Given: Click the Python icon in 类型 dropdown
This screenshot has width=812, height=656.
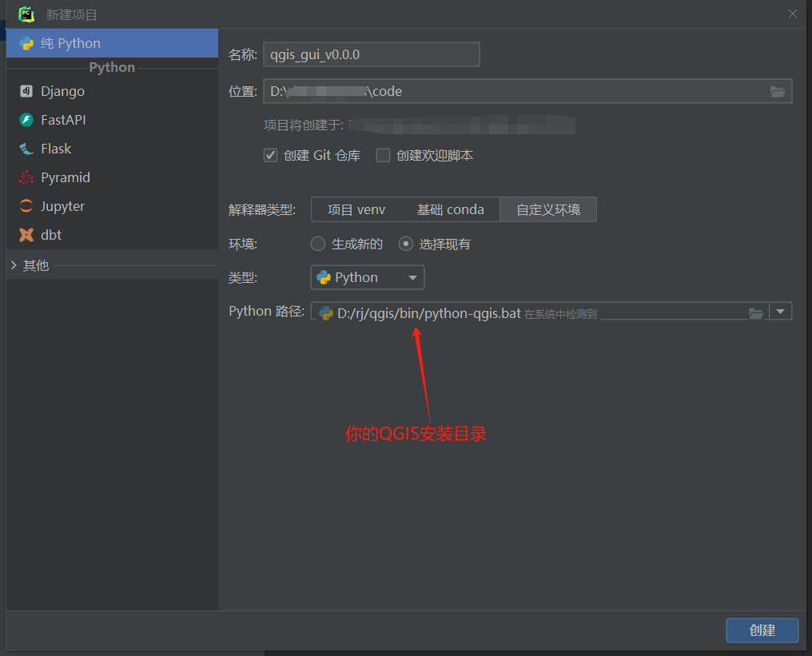Looking at the screenshot, I should 324,277.
